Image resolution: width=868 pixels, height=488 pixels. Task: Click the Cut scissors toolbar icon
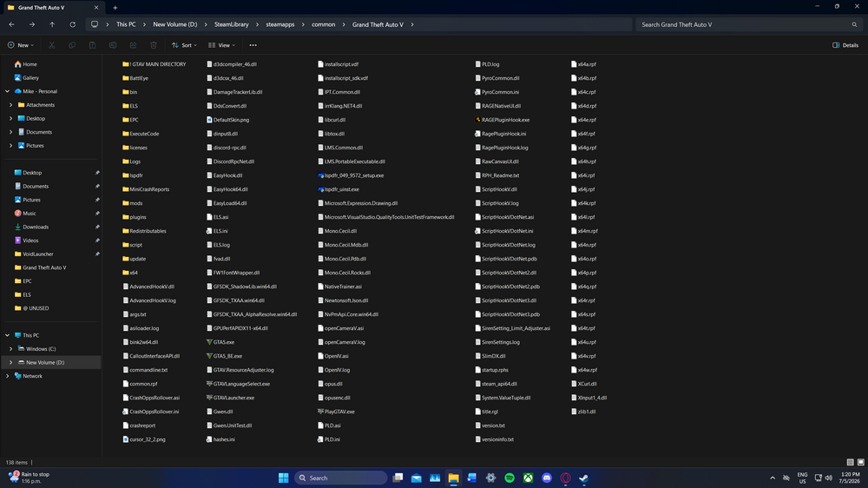pos(51,45)
